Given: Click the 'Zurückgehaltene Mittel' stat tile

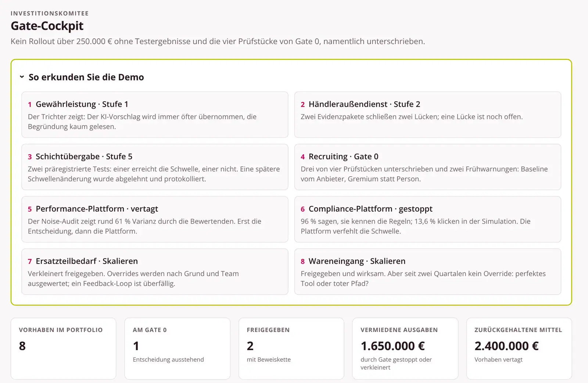Looking at the screenshot, I should pyautogui.click(x=519, y=348).
